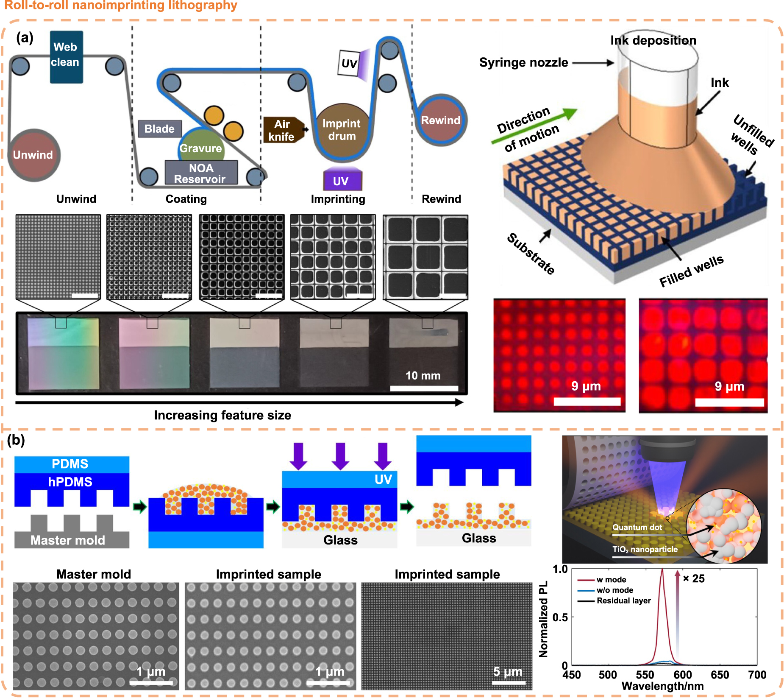Click the white UV box above drum
The width and height of the screenshot is (784, 698).
point(349,63)
